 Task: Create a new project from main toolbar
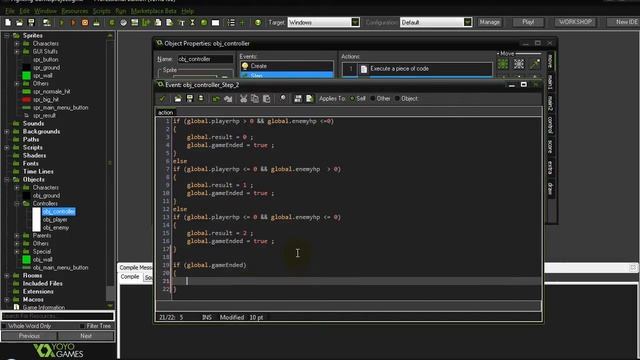(x=8, y=22)
